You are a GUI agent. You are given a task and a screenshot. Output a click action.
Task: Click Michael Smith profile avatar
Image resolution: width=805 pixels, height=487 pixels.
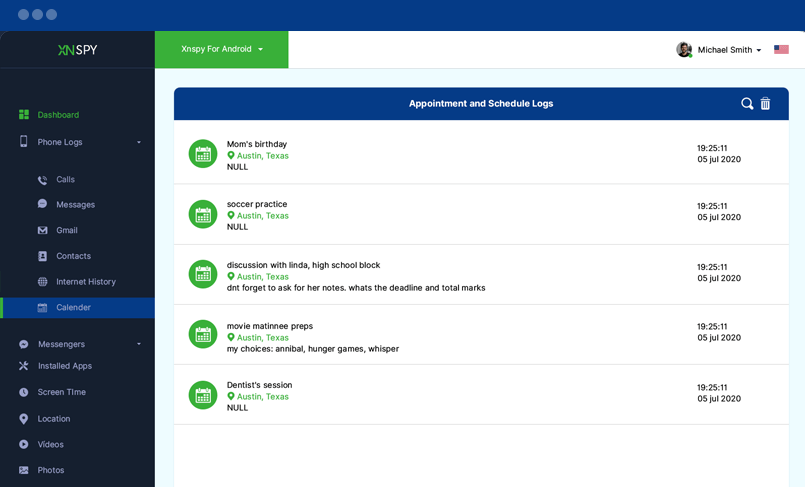click(x=684, y=50)
